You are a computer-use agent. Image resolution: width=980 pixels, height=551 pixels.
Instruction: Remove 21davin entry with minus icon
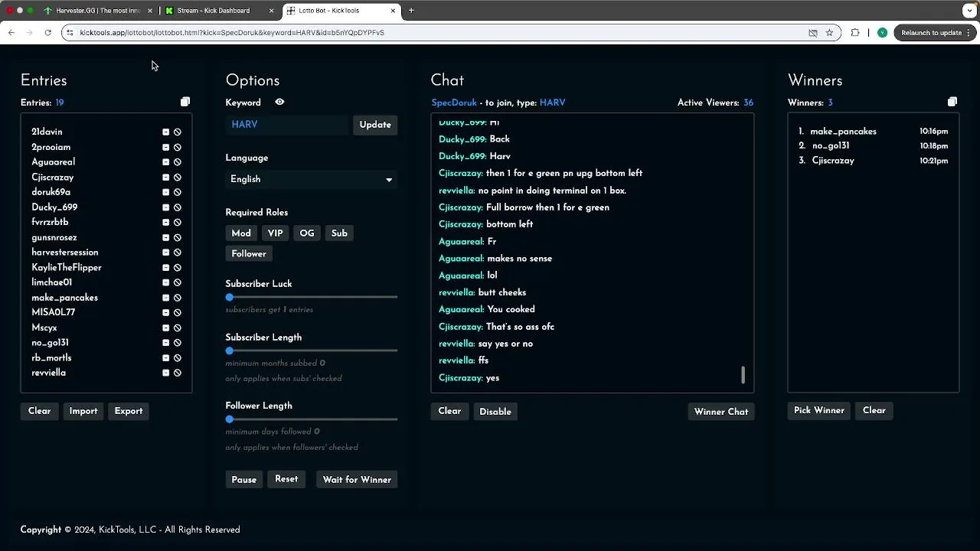[x=165, y=132]
